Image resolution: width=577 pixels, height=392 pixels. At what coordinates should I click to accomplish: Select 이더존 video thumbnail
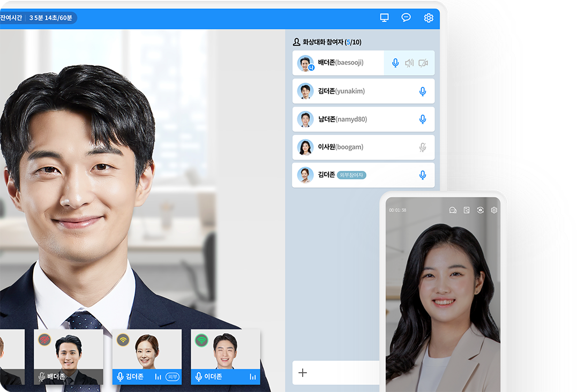pos(226,357)
